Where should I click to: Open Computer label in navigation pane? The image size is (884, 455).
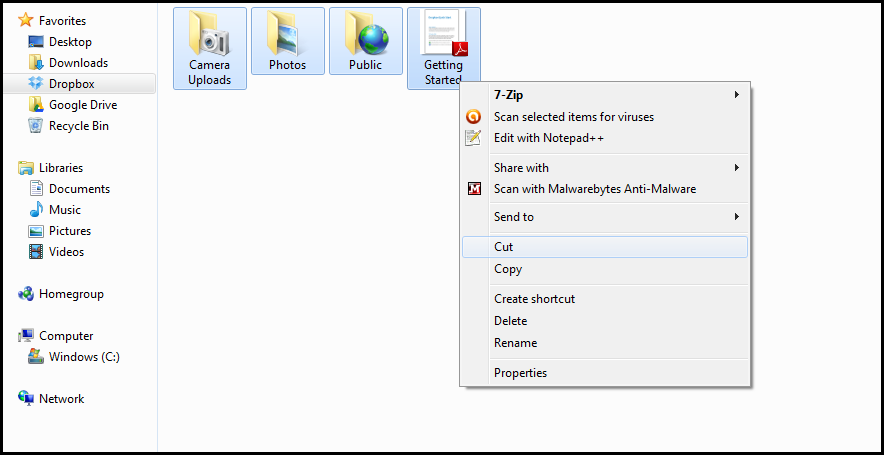point(66,335)
